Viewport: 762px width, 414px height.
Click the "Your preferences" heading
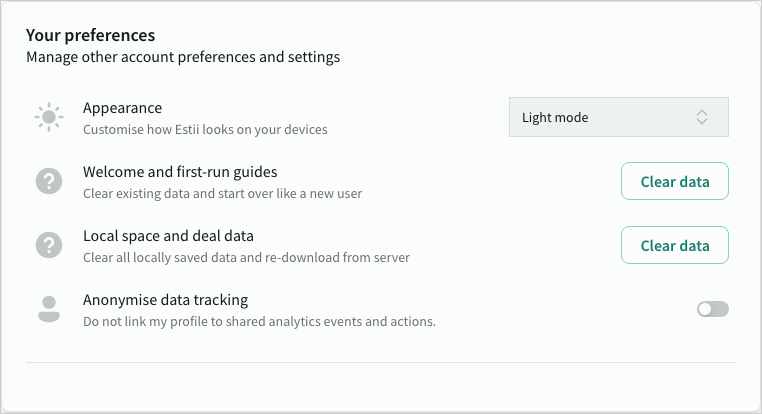[90, 36]
